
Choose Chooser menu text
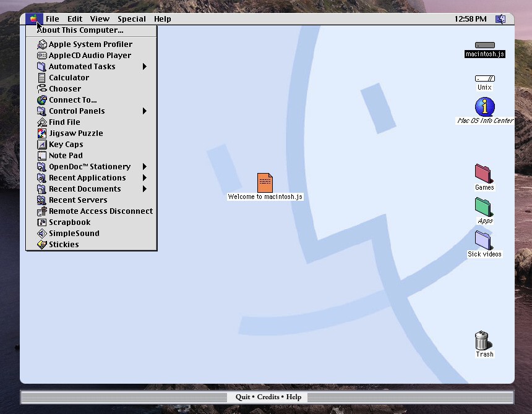(65, 89)
